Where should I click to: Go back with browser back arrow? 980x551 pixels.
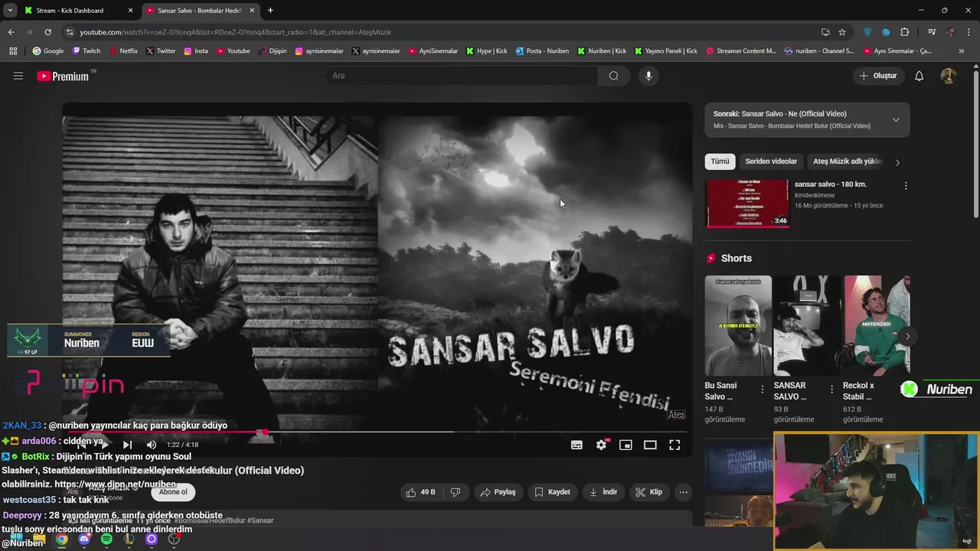(x=11, y=32)
